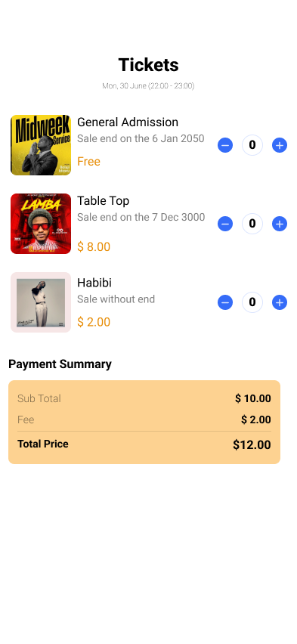This screenshot has width=297, height=644.
Task: Click the Free price label
Action: 88,162
